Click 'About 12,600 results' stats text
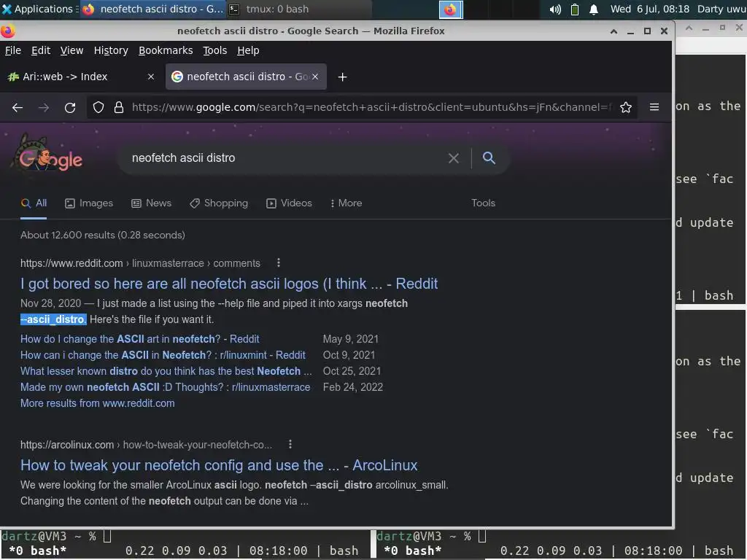This screenshot has height=560, width=747. coord(103,236)
